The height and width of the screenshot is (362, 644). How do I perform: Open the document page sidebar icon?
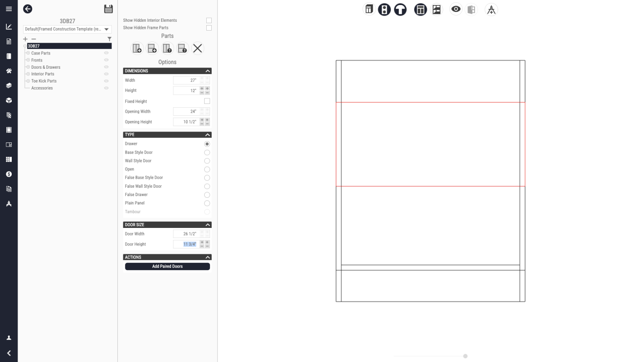click(x=9, y=41)
